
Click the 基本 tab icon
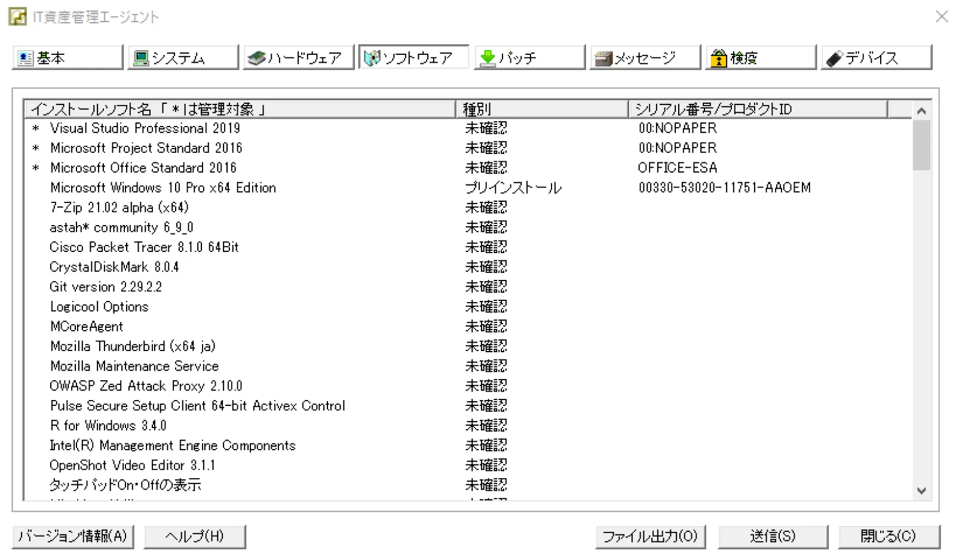[26, 58]
